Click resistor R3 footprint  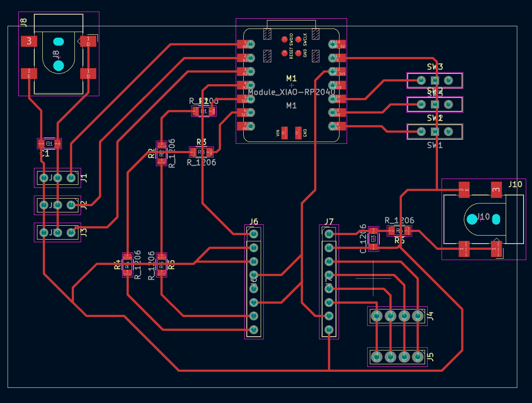(x=201, y=152)
